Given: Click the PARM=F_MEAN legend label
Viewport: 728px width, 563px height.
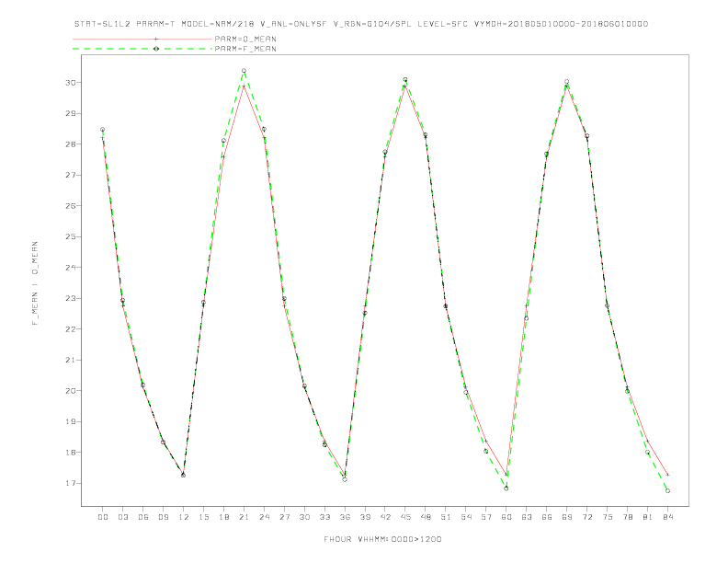Looking at the screenshot, I should 245,49.
